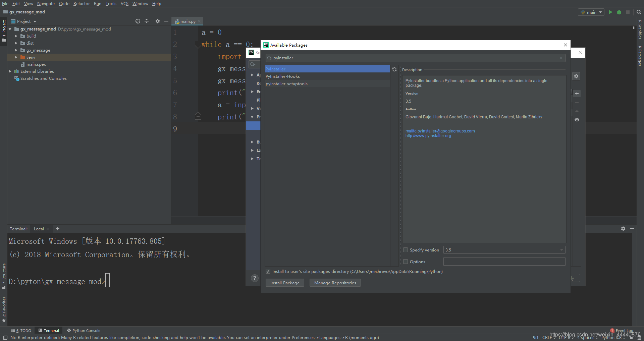This screenshot has height=341, width=644.
Task: Open R Packages side panel
Action: point(640,56)
